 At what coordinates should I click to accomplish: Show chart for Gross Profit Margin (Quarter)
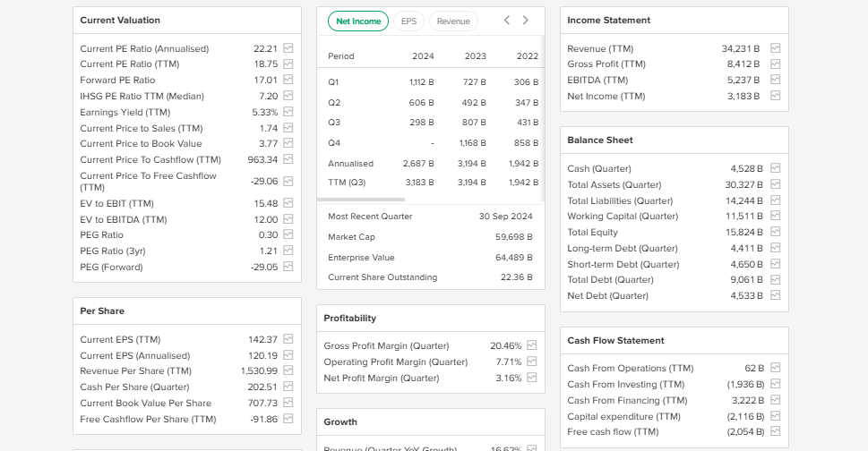532,345
